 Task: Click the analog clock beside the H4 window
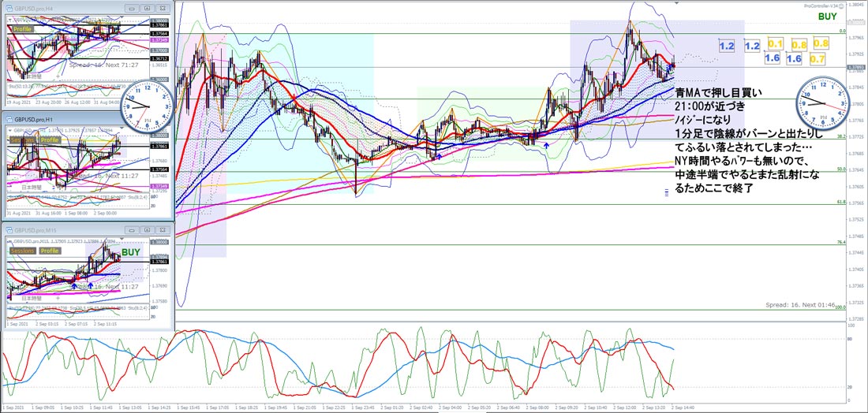pyautogui.click(x=147, y=106)
